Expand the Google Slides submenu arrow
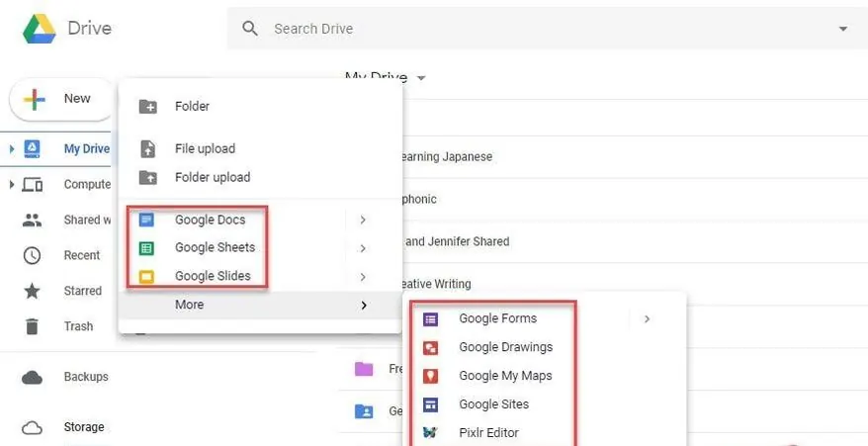Viewport: 868px width, 446px height. pyautogui.click(x=363, y=277)
